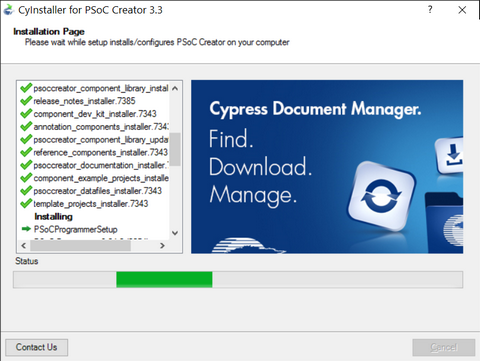Click the green check beside component_example_projects_installer
Image resolution: width=480 pixels, height=361 pixels.
tap(26, 178)
